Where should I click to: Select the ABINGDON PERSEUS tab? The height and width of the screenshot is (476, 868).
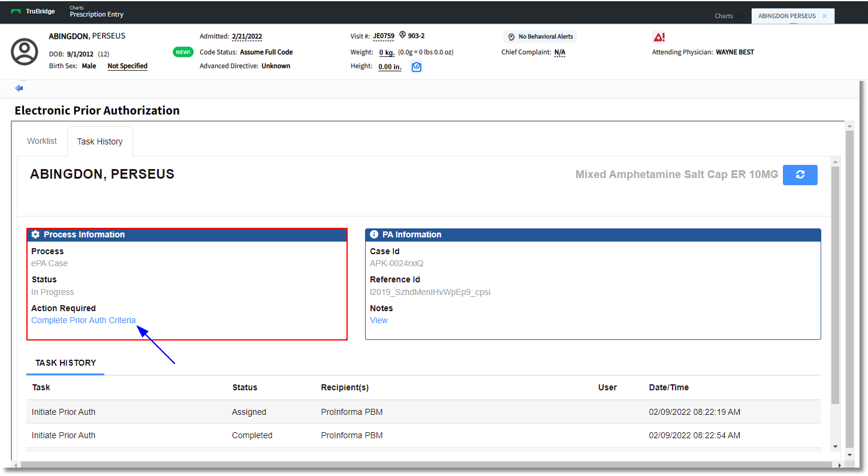(786, 16)
